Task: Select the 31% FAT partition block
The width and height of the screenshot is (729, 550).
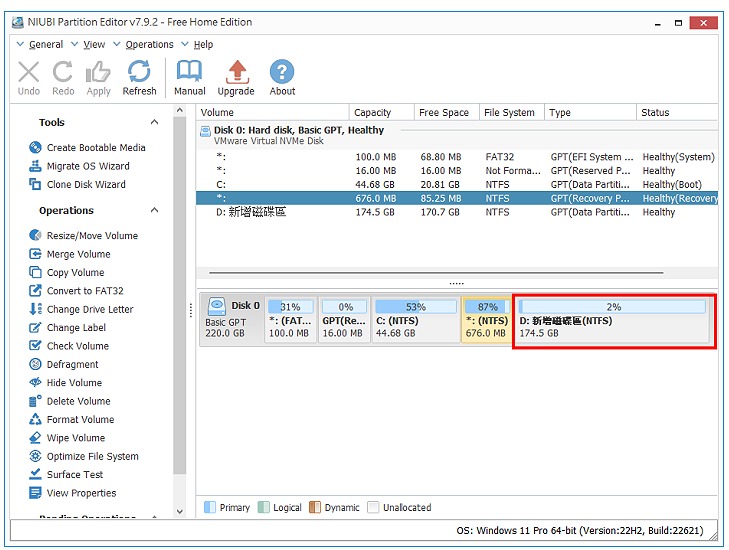Action: click(291, 320)
